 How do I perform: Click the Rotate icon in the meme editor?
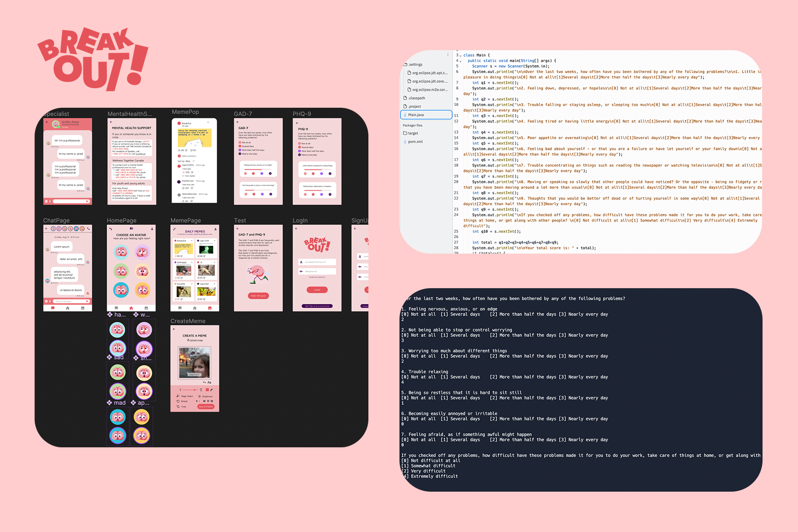click(x=178, y=401)
